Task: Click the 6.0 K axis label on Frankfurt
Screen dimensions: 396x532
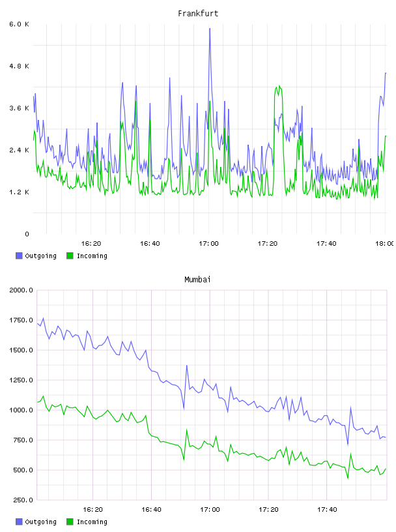Action: 19,24
